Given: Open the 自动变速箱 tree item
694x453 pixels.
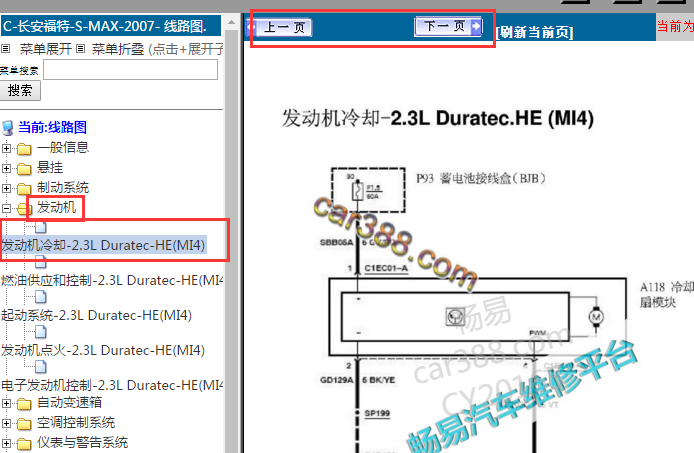Looking at the screenshot, I should click(x=69, y=402).
